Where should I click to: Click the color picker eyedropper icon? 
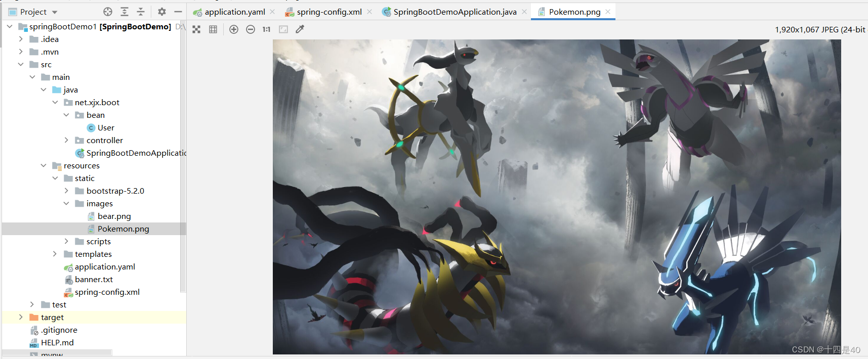(300, 29)
